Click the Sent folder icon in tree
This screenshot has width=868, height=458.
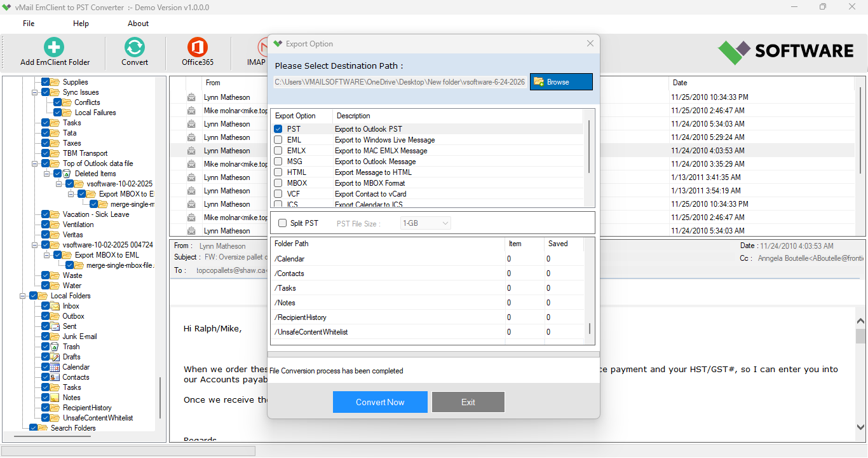(x=55, y=326)
